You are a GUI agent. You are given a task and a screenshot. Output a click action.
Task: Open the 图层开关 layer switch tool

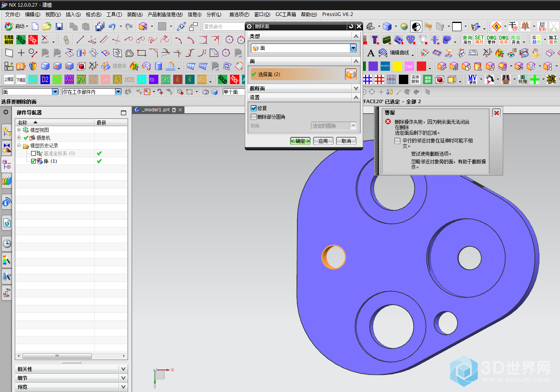pos(516,40)
